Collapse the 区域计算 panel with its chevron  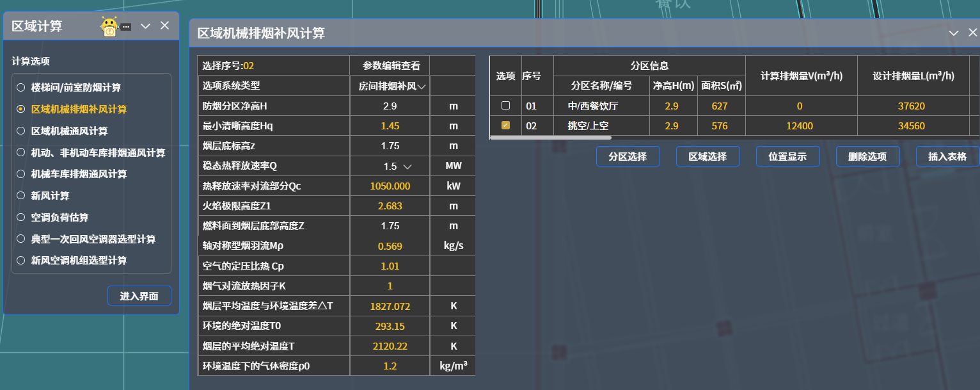[x=145, y=26]
